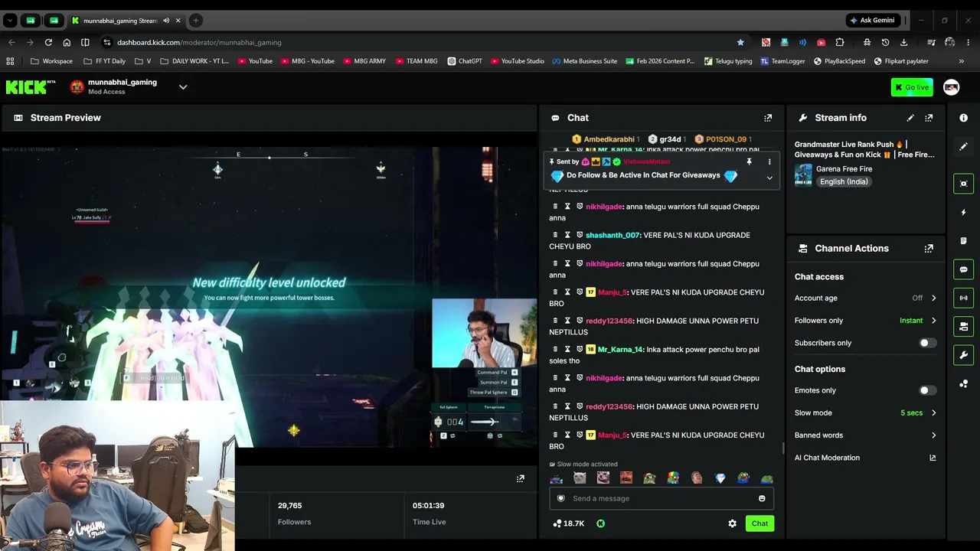Toggle the chat panel icon in sidebar
Image resolution: width=980 pixels, height=551 pixels.
(963, 269)
